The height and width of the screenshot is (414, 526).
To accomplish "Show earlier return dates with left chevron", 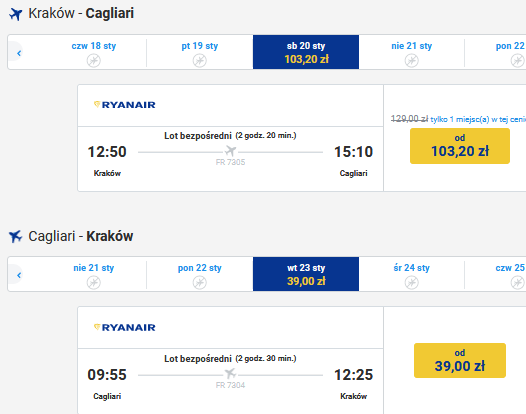I will click(x=19, y=275).
